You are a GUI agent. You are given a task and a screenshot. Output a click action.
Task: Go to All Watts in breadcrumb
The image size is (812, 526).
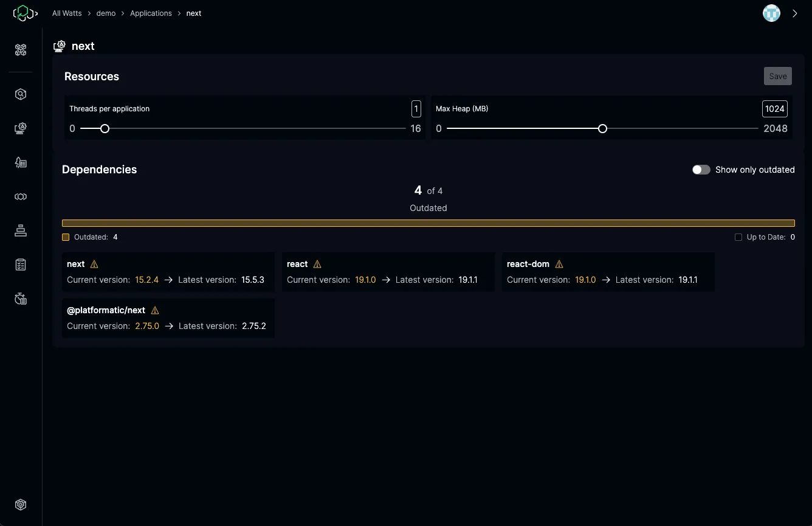pyautogui.click(x=67, y=13)
